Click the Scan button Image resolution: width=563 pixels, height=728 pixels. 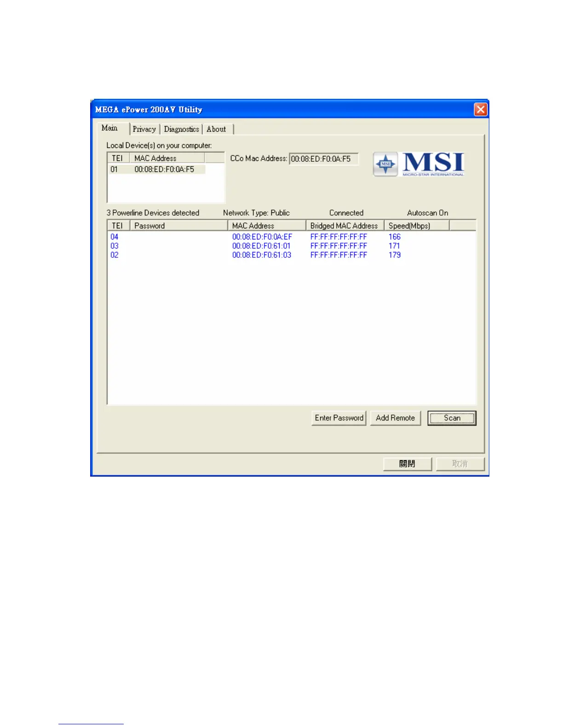pyautogui.click(x=452, y=418)
